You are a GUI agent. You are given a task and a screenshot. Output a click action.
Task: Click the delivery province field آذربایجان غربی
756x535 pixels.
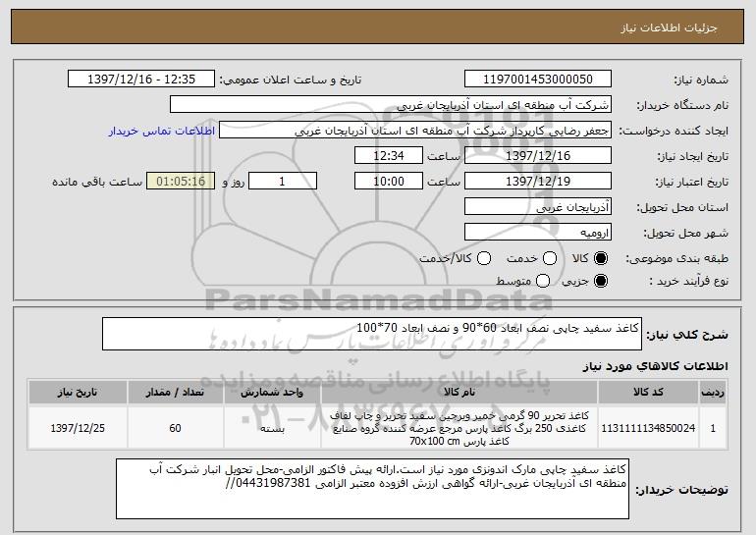[x=538, y=207]
